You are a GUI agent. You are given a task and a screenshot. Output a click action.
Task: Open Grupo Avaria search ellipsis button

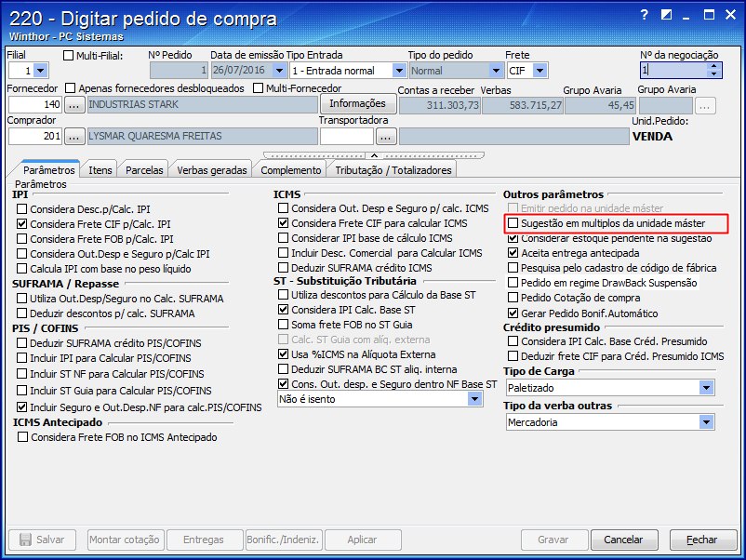coord(705,105)
